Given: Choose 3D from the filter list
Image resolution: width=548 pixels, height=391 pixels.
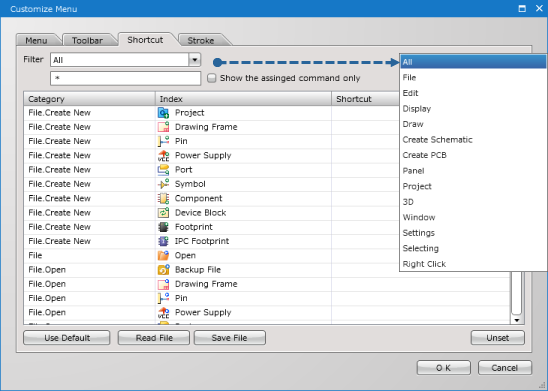Looking at the screenshot, I should (x=473, y=202).
